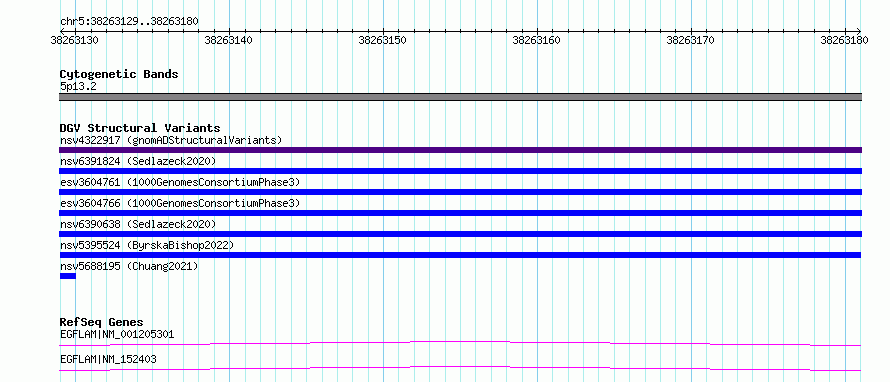Click ruler position label 38263130
This screenshot has width=890, height=382.
[x=75, y=40]
